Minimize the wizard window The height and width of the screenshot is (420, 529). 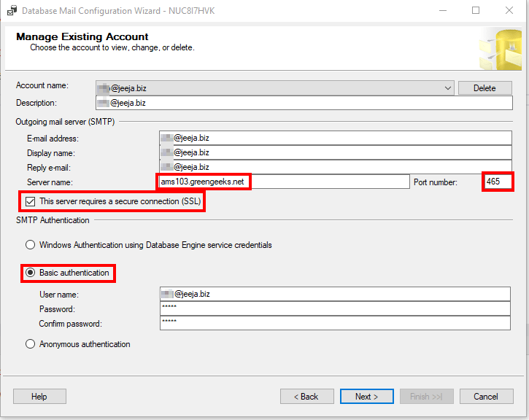pos(443,10)
